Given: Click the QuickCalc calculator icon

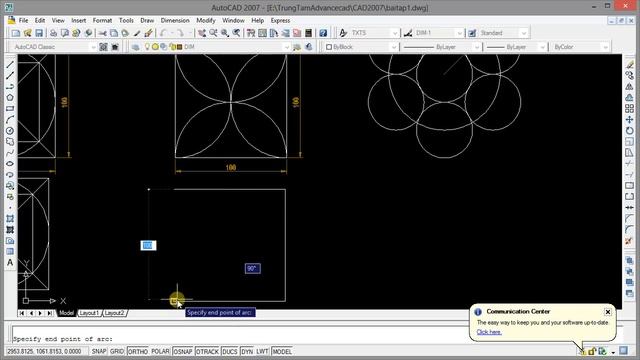Looking at the screenshot, I should coord(309,33).
